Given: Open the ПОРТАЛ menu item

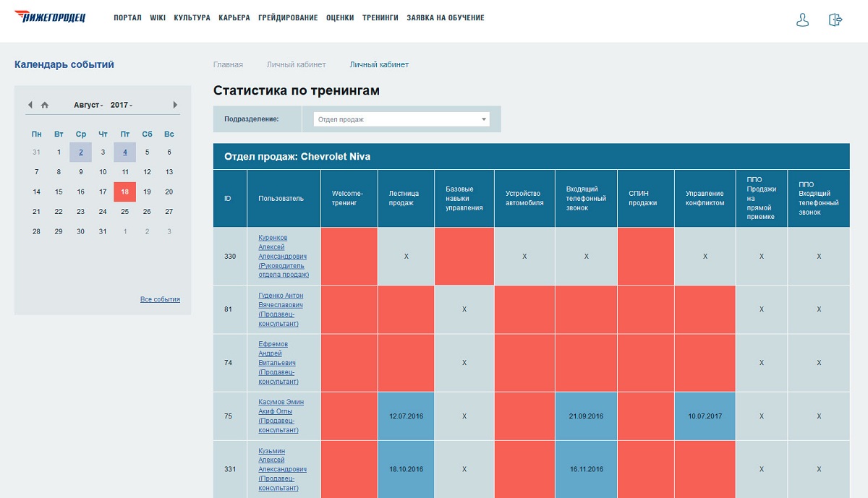Looking at the screenshot, I should click(x=128, y=18).
